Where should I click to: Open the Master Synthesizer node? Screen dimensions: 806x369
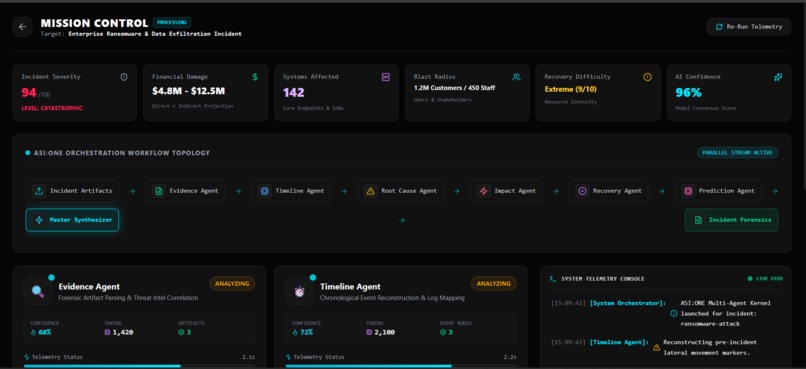(x=72, y=220)
